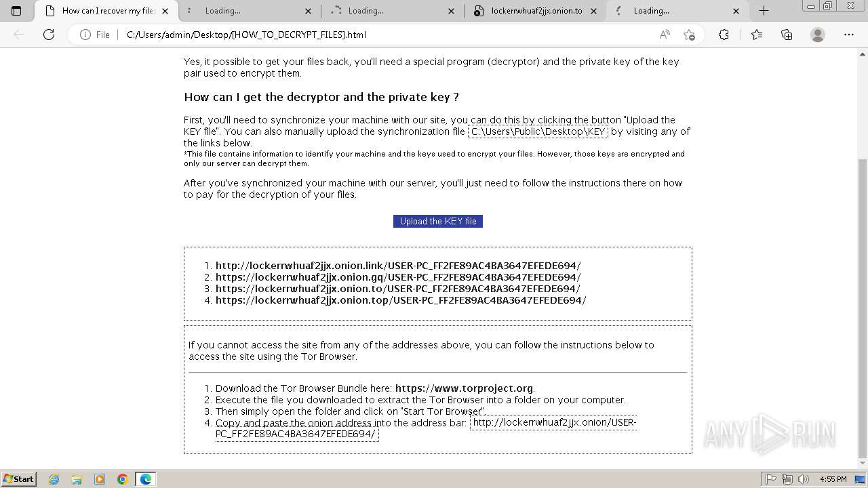Open a new browser tab
Viewport: 868px width, 488px height.
pos(764,11)
